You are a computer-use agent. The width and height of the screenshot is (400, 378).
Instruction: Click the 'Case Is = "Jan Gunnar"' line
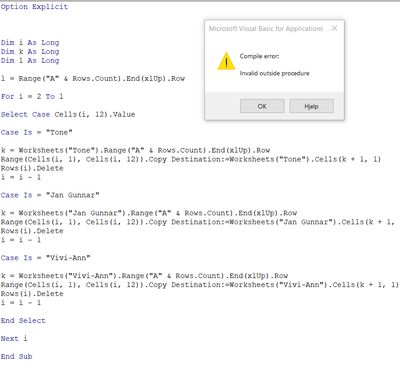[50, 195]
